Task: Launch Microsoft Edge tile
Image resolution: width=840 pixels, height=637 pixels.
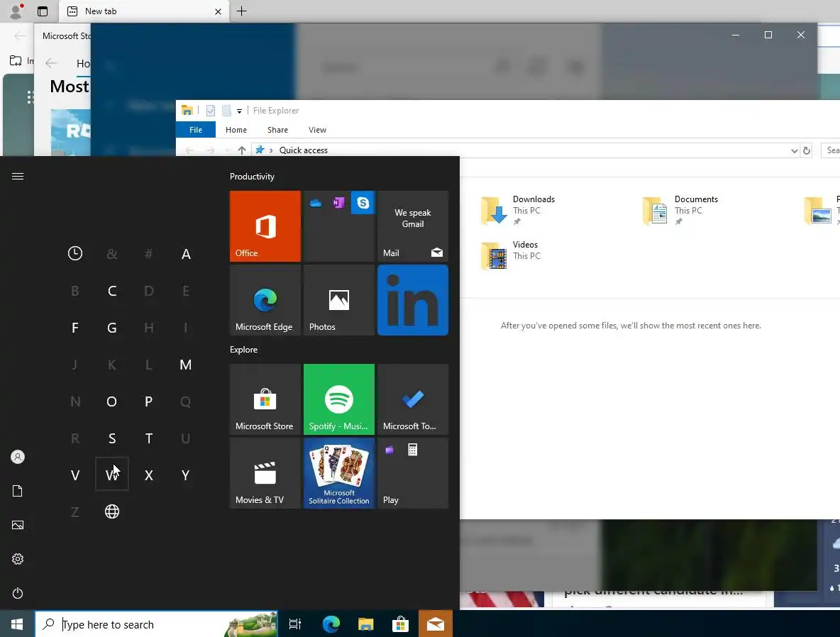Action: pos(265,300)
